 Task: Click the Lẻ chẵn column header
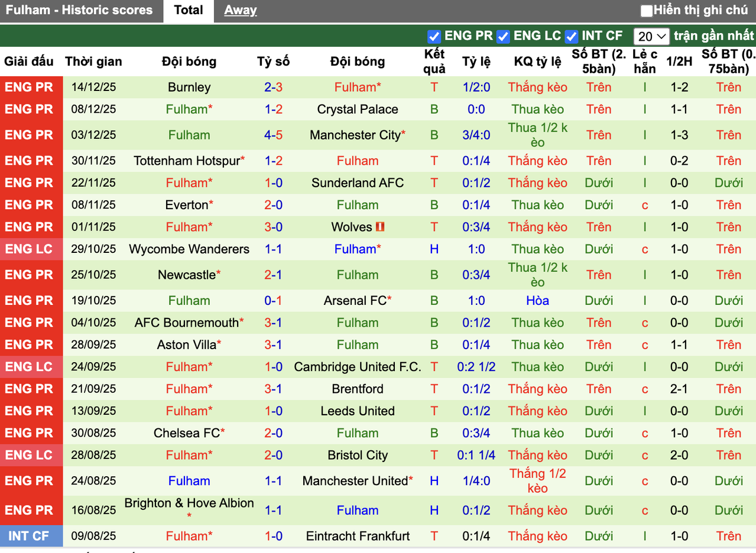coord(644,61)
